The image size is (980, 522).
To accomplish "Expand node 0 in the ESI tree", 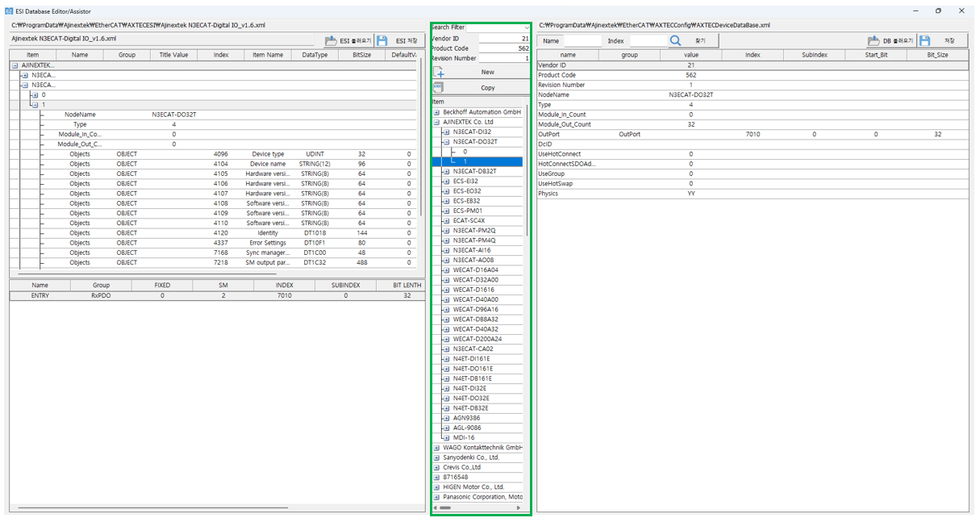I will coord(34,95).
